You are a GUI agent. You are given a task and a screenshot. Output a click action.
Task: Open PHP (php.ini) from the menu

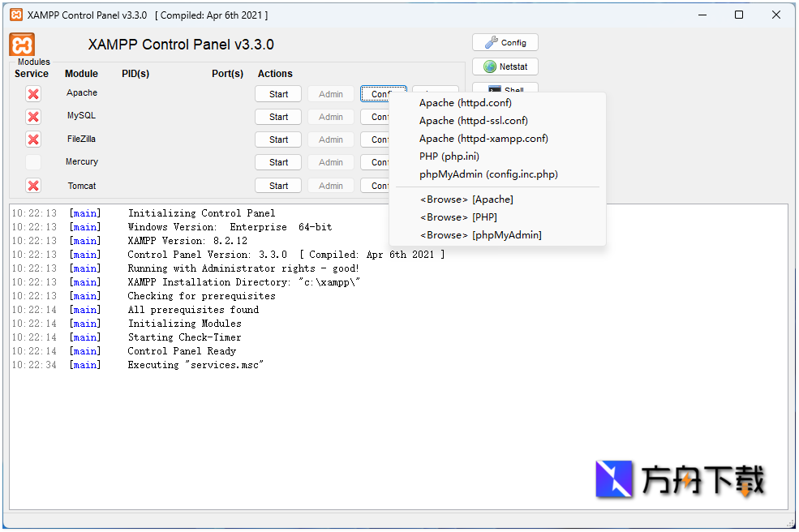[497, 157]
